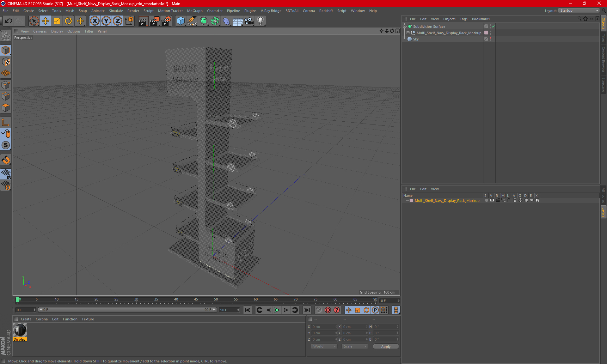This screenshot has height=364, width=607.
Task: Render to Picture Viewer
Action: tap(155, 21)
